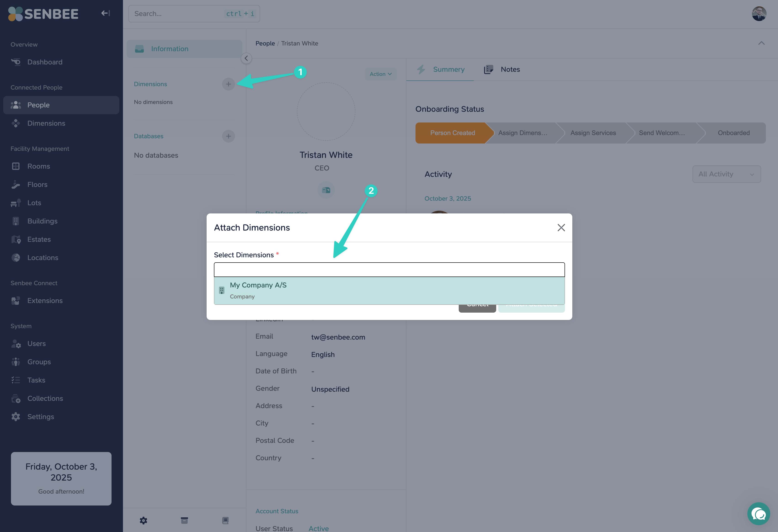Viewport: 778px width, 532px height.
Task: Click the gear icon at panel bottom
Action: 143,521
